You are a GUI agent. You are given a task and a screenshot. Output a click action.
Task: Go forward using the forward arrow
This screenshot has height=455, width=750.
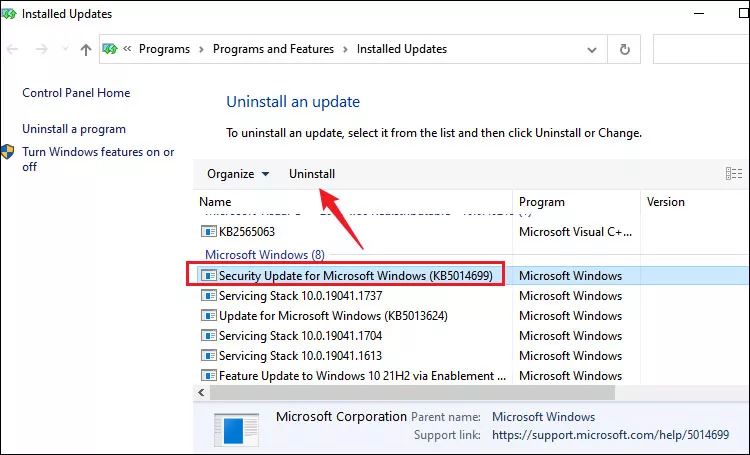pos(42,49)
